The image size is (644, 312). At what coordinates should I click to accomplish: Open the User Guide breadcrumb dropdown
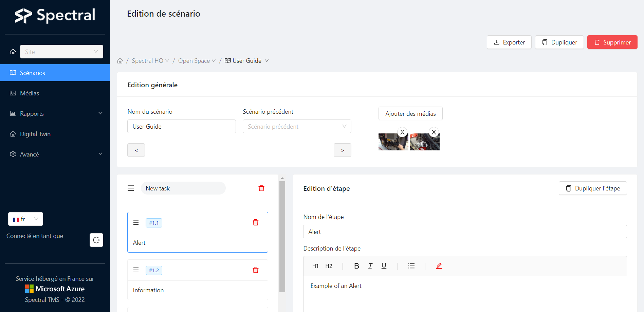point(247,61)
